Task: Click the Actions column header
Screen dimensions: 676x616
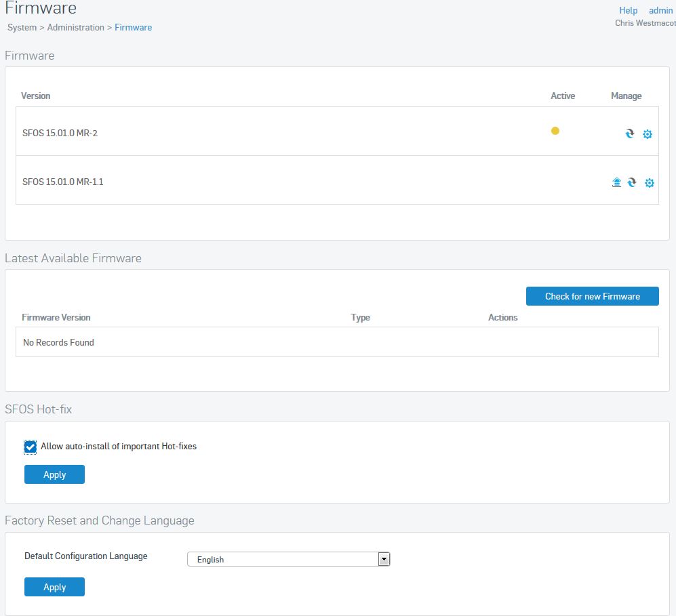Action: click(502, 317)
